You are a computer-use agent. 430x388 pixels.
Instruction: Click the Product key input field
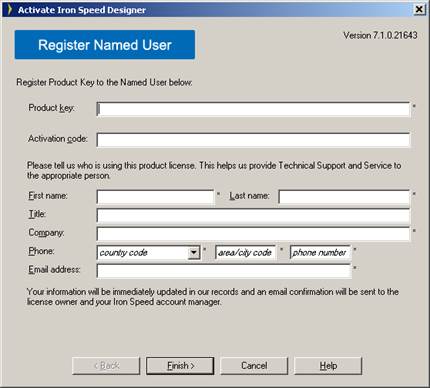point(253,109)
